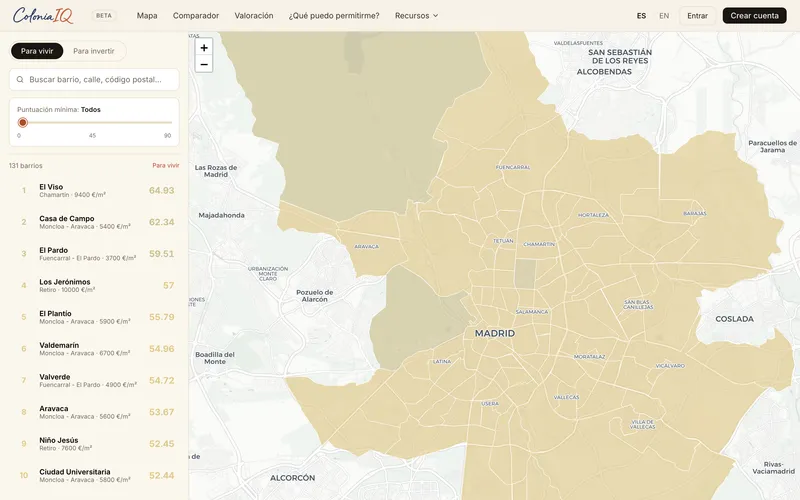Select Niño Jesús neighborhood row
Viewport: 800px width, 500px height.
pos(94,443)
